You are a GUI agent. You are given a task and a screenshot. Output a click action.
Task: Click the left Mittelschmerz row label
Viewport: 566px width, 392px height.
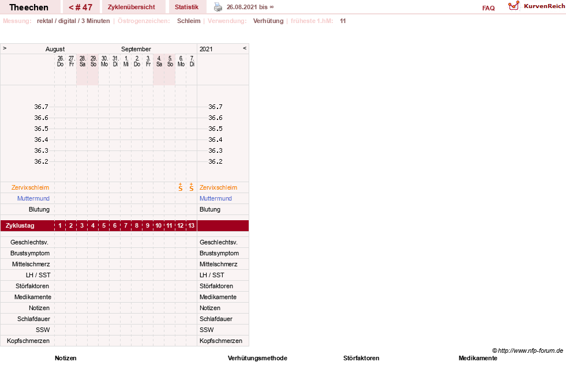pos(31,265)
